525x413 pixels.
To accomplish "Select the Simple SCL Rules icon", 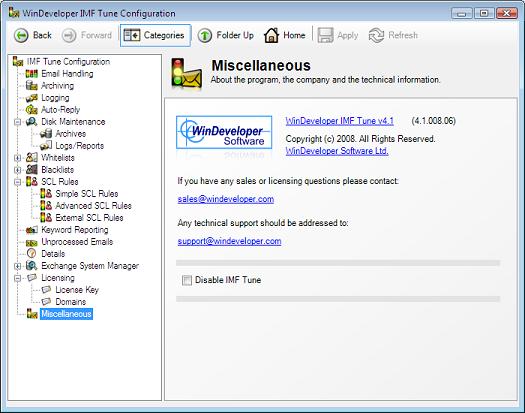I will (46, 194).
